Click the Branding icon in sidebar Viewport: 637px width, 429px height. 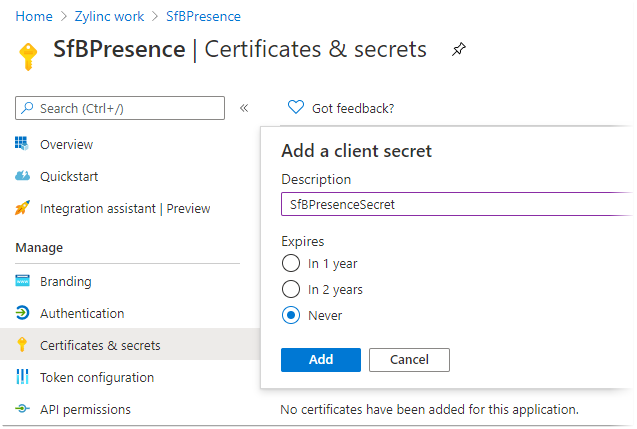[22, 281]
